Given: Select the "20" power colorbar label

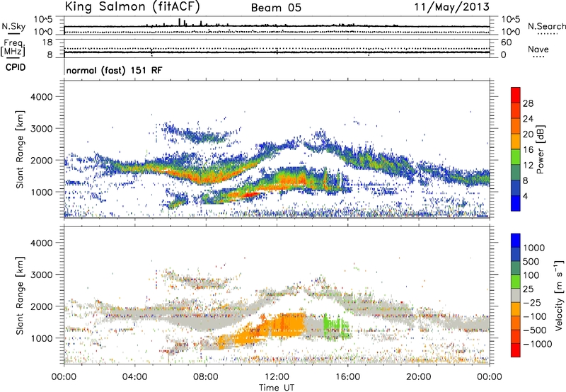Looking at the screenshot, I should (x=528, y=134).
